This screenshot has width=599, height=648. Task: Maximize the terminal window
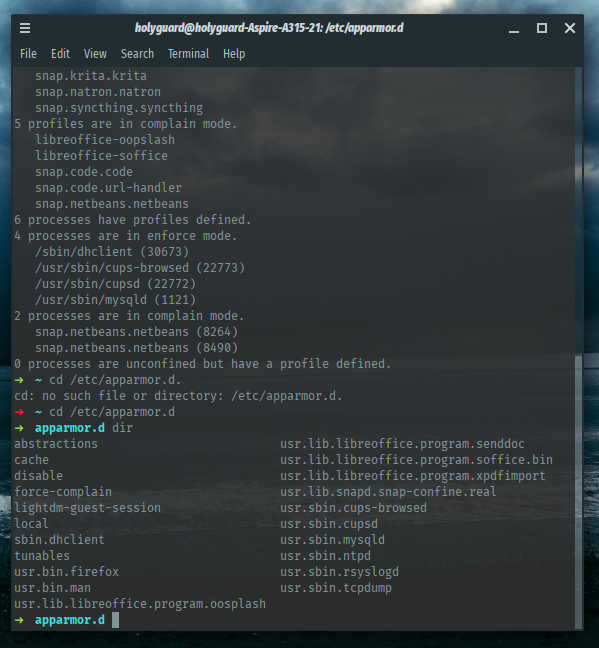click(542, 28)
